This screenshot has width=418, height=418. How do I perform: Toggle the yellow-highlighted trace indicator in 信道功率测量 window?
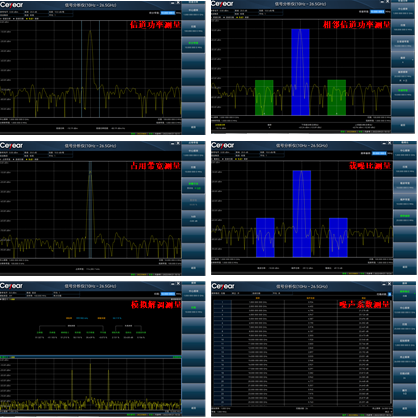tap(31, 19)
